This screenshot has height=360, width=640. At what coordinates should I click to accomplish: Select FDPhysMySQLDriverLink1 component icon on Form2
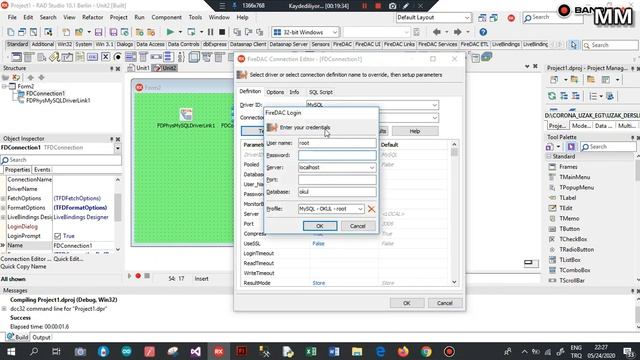click(186, 115)
